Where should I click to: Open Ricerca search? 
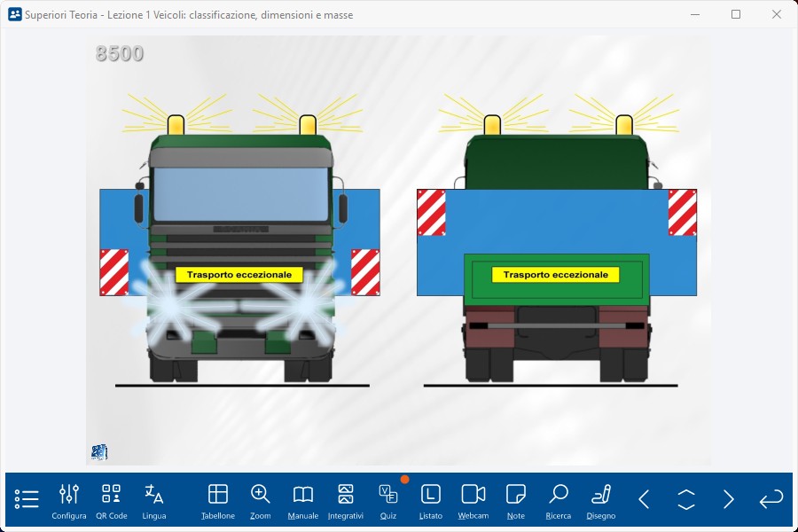[x=559, y=501]
